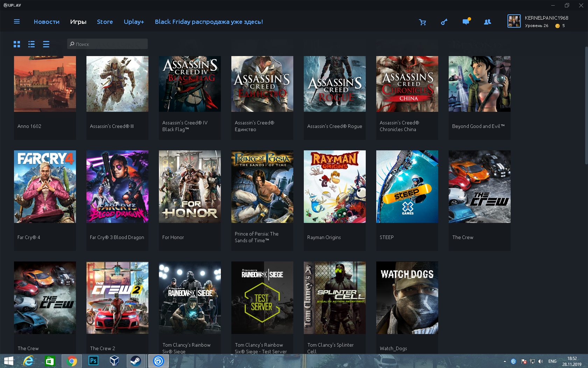588x368 pixels.
Task: Click the Uplay units coin icon
Action: click(557, 26)
